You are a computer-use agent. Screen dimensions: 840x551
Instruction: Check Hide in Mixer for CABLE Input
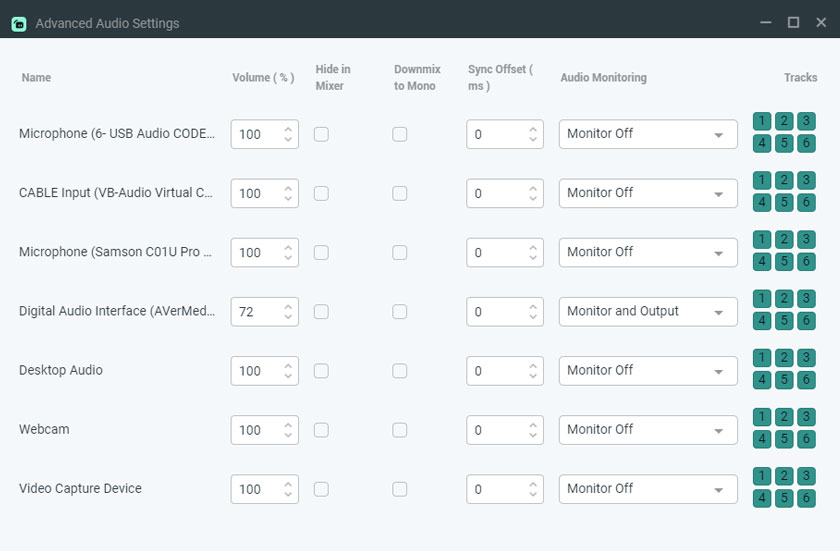[x=321, y=193]
